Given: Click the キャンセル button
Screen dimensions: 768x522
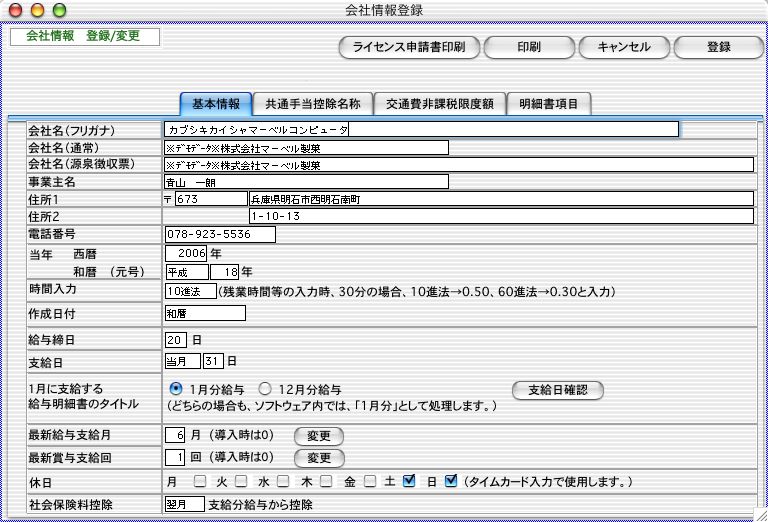Looking at the screenshot, I should coord(624,47).
